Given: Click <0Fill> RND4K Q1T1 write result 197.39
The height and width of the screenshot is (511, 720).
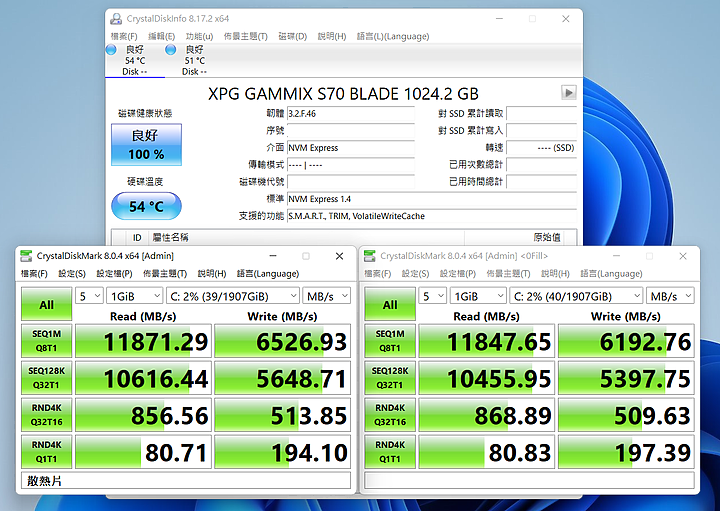Looking at the screenshot, I should pyautogui.click(x=626, y=452).
